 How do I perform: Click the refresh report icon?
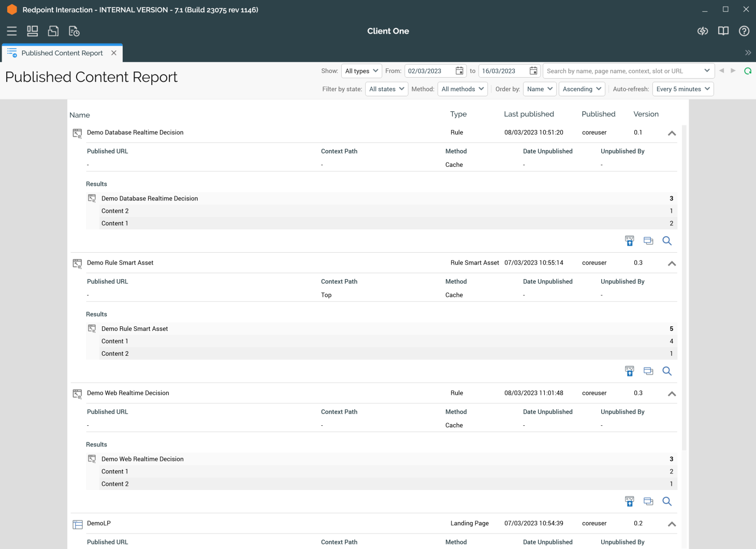point(748,71)
